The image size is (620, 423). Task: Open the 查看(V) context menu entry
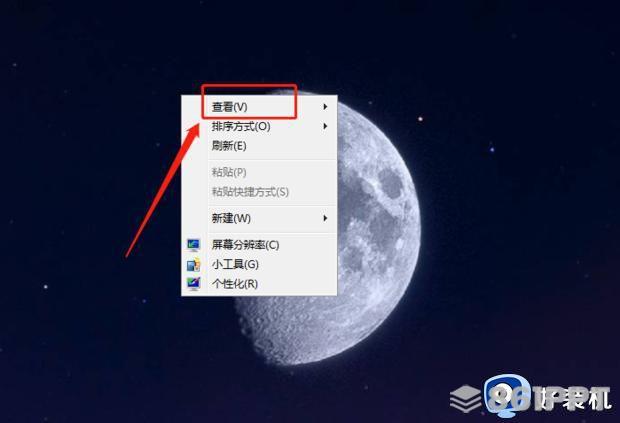coord(259,107)
